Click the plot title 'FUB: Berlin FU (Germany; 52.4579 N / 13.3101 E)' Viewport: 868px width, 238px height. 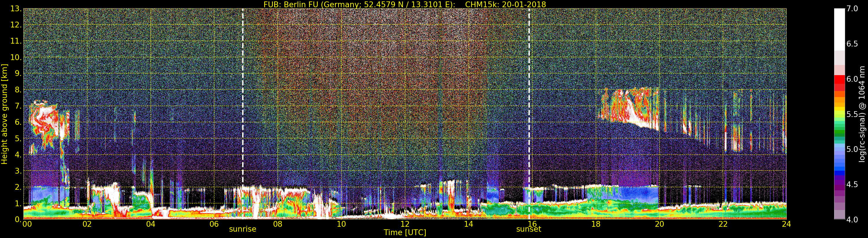(359, 4)
